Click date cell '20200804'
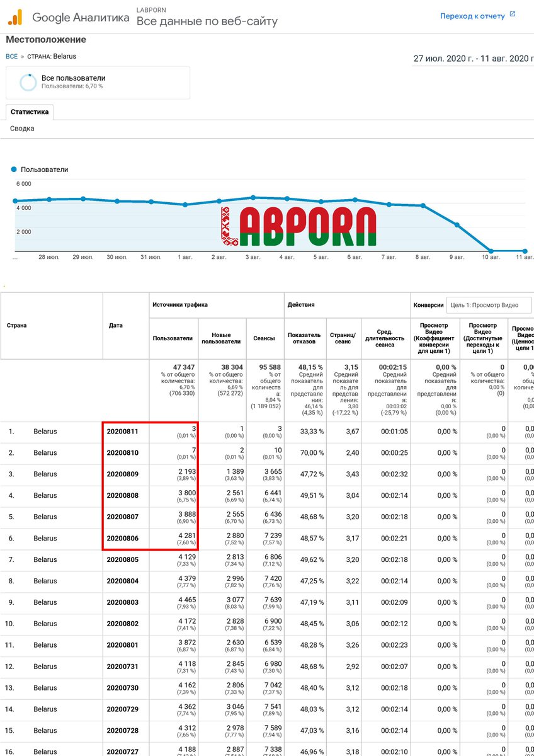534x756 pixels. pos(122,581)
